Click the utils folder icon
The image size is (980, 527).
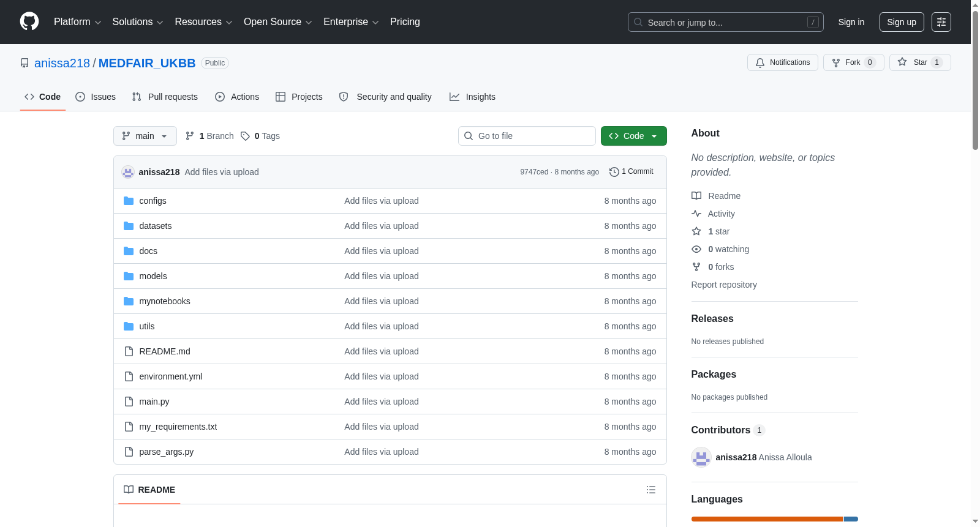129,326
